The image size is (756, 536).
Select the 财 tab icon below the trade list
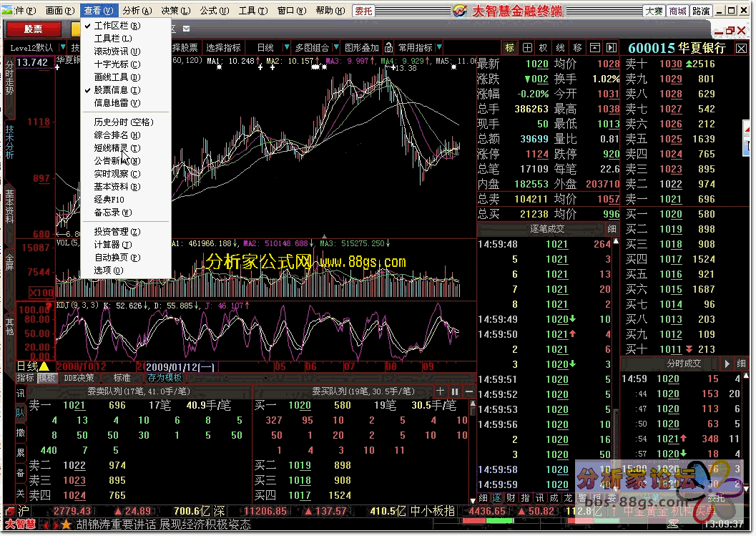point(511,498)
